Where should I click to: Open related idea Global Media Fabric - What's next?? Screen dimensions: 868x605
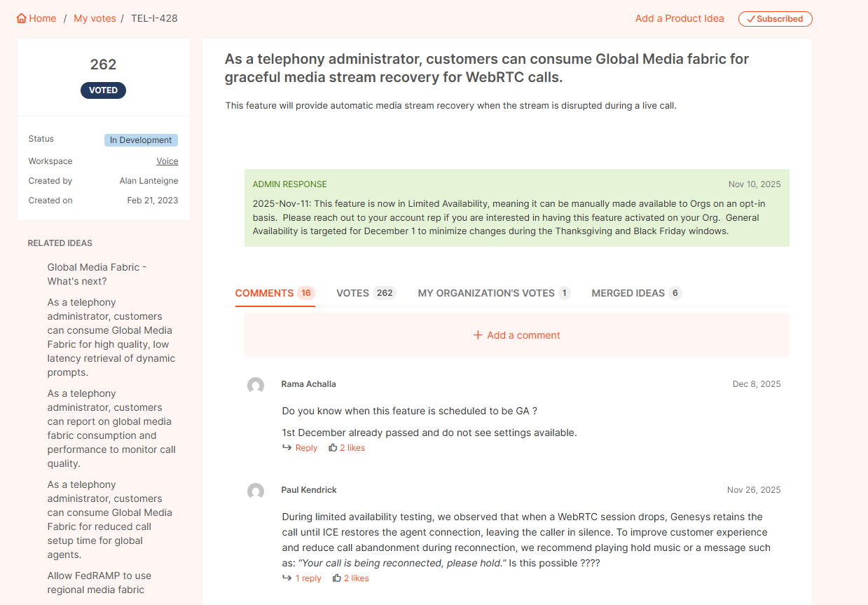tap(97, 274)
